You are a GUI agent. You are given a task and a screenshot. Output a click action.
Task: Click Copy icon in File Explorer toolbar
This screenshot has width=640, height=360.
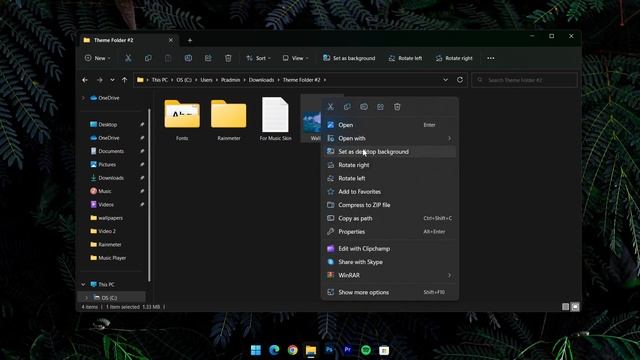coord(148,58)
